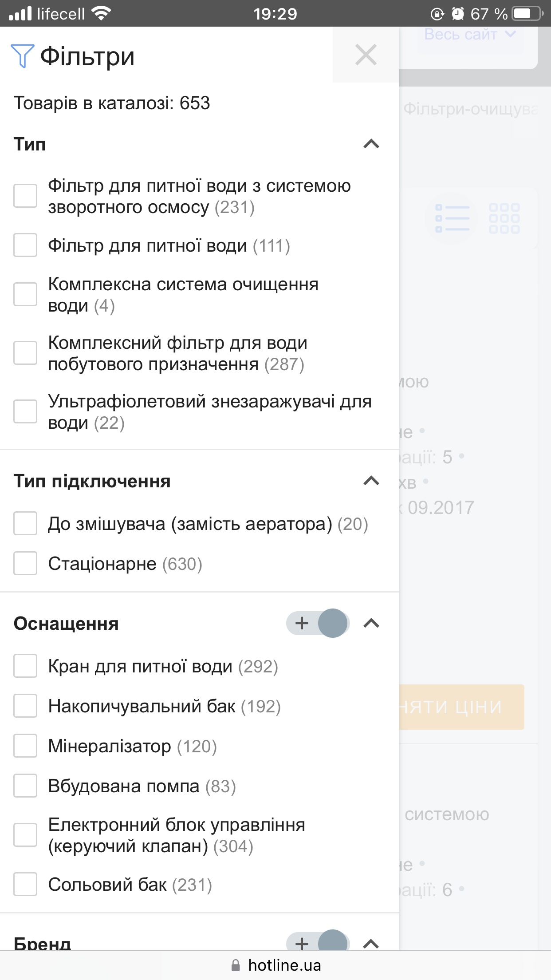Switch to list view icon
The image size is (551, 980).
pos(452,218)
